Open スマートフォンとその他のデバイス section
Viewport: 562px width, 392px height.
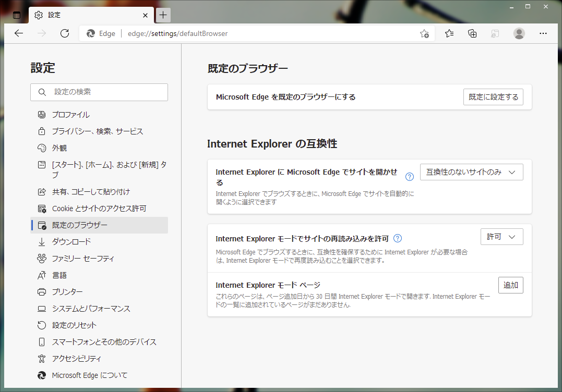99,342
